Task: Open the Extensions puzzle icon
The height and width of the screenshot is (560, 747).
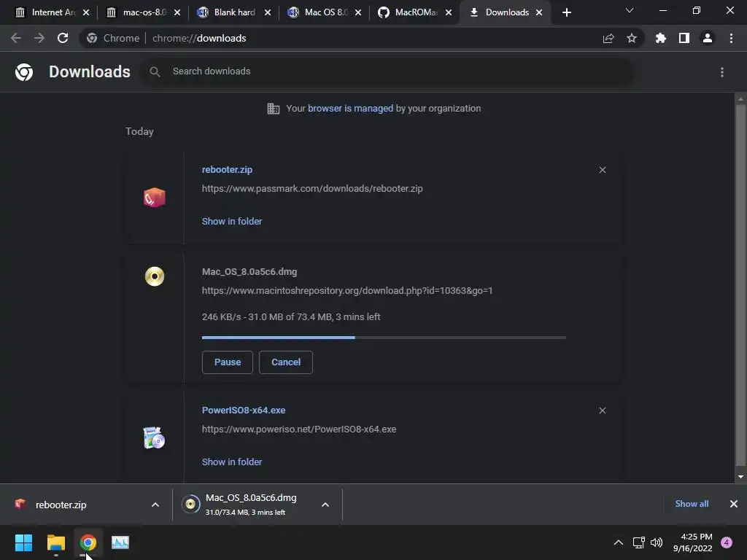Action: point(661,38)
